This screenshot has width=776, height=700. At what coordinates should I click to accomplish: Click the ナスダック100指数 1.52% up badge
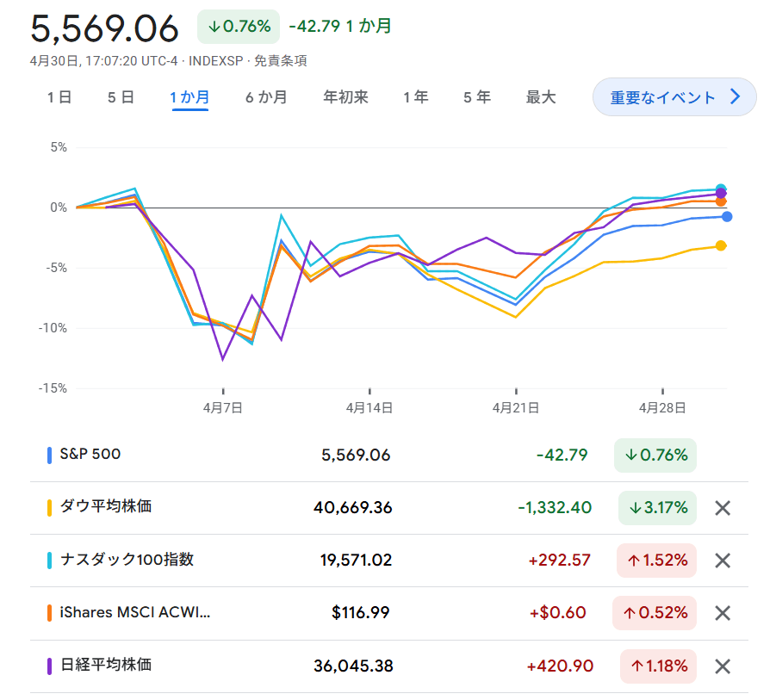[x=657, y=561]
